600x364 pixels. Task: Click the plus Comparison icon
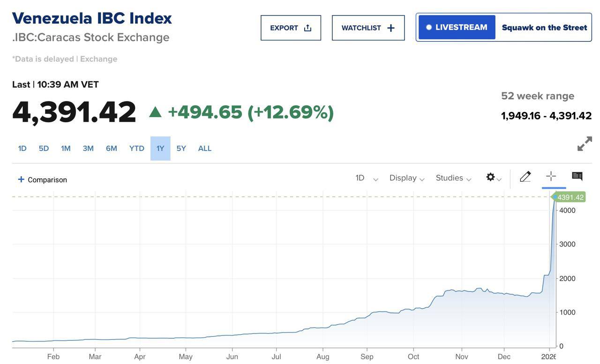(x=21, y=179)
